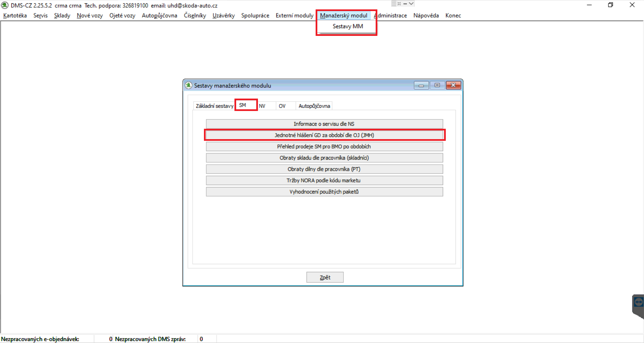
Task: Open the Manažerský modul menu
Action: coord(343,15)
